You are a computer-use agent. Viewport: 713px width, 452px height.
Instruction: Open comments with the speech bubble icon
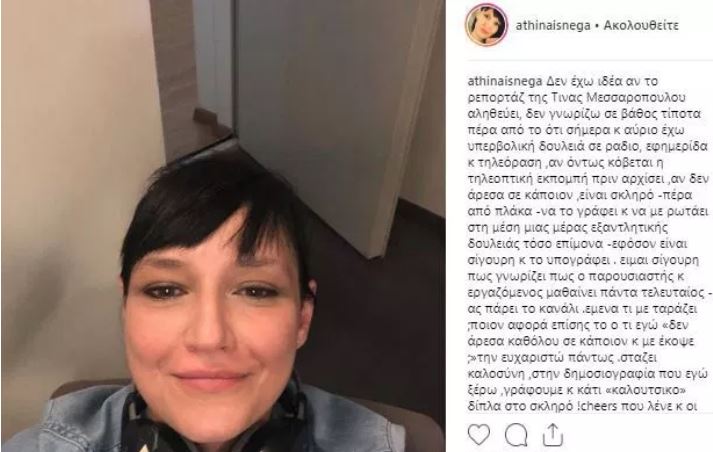pyautogui.click(x=516, y=435)
